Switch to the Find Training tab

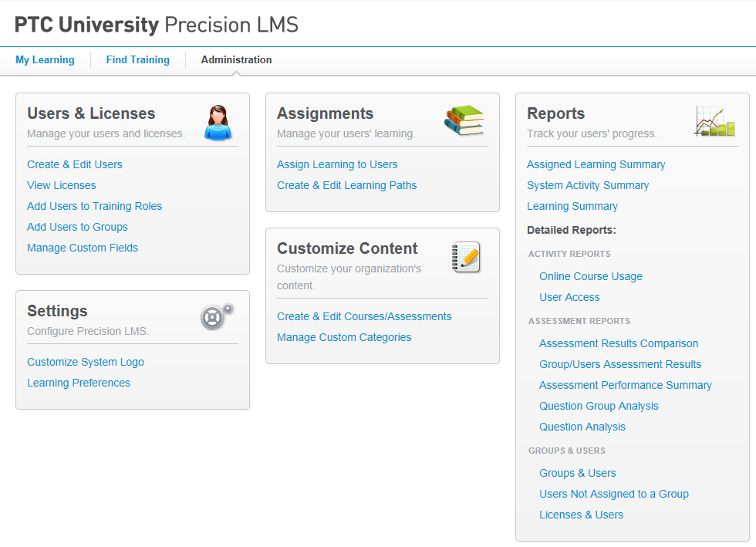[137, 59]
